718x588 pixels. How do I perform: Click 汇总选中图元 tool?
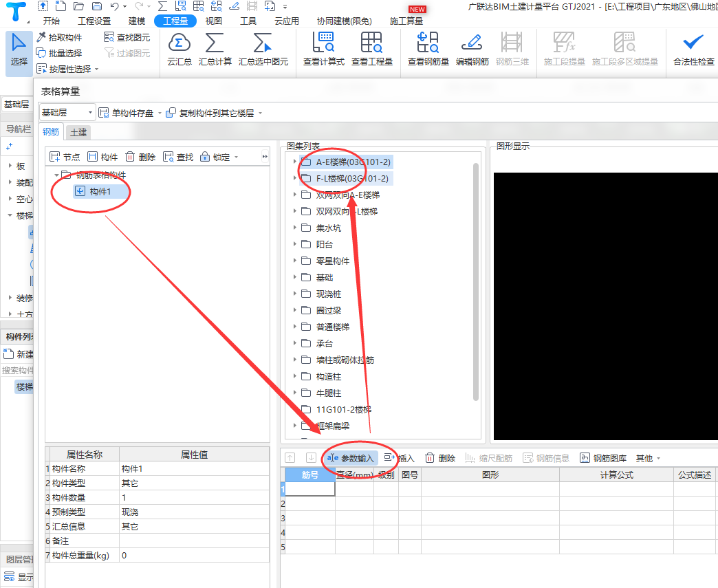click(263, 50)
